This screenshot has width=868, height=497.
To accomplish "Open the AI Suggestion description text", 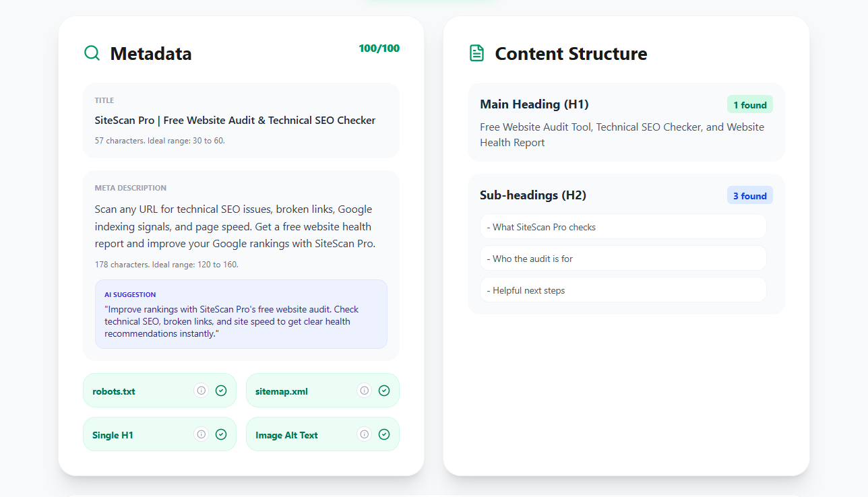I will [241, 321].
